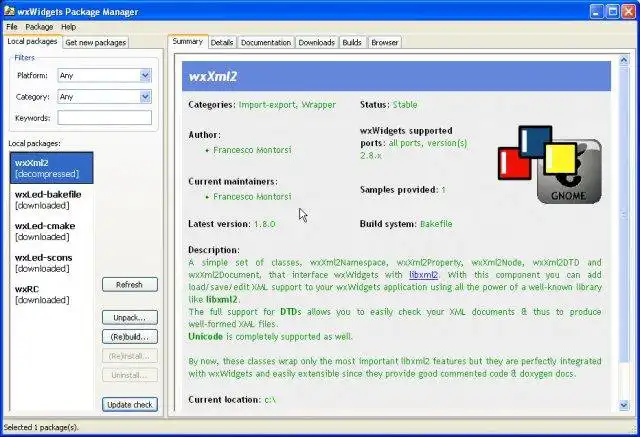Screen dimensions: 640x437
Task: Expand the Category filter dropdown
Action: coord(145,97)
